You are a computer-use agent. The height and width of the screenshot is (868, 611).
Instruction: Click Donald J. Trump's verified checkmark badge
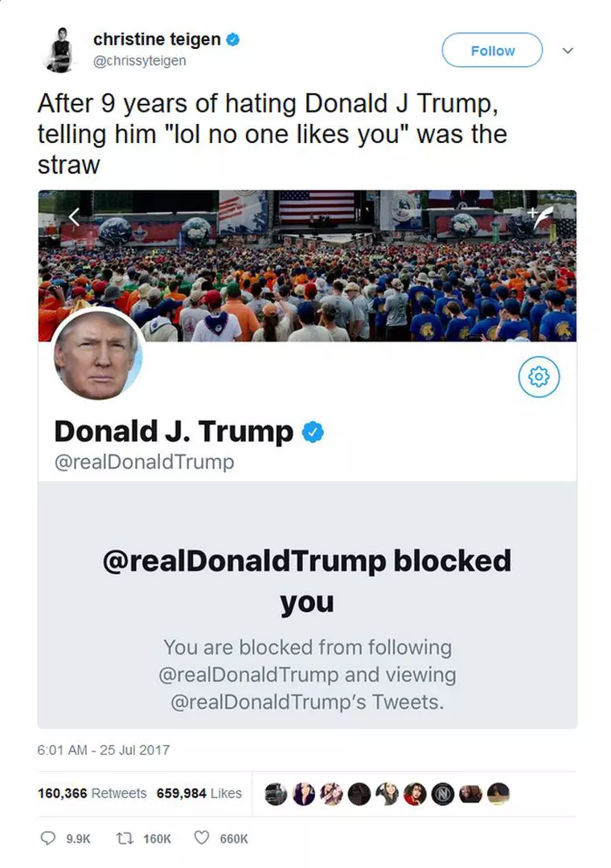[313, 432]
